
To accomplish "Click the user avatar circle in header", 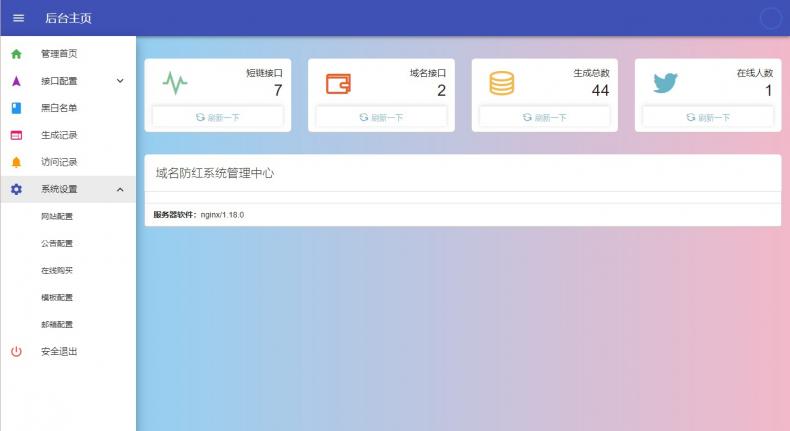I will tap(770, 19).
